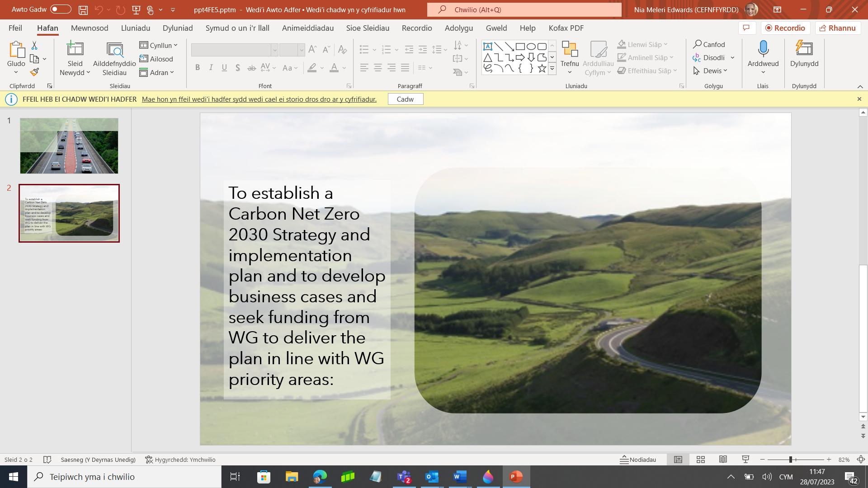Click the Ailosod (Reset) slide icon
This screenshot has width=868, height=488.
coord(156,59)
